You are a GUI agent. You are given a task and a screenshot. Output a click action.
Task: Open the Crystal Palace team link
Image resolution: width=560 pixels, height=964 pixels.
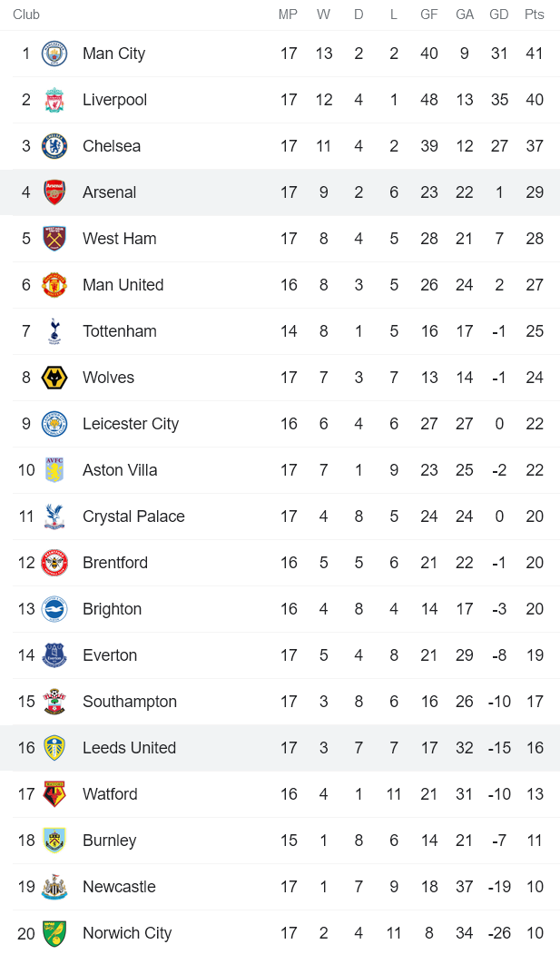tap(133, 516)
